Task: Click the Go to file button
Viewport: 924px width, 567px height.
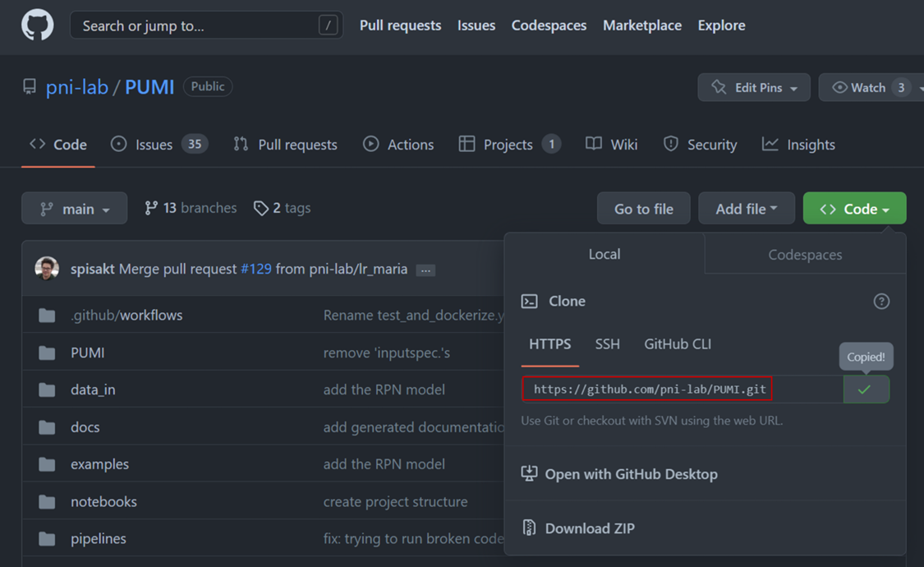Action: click(x=643, y=208)
